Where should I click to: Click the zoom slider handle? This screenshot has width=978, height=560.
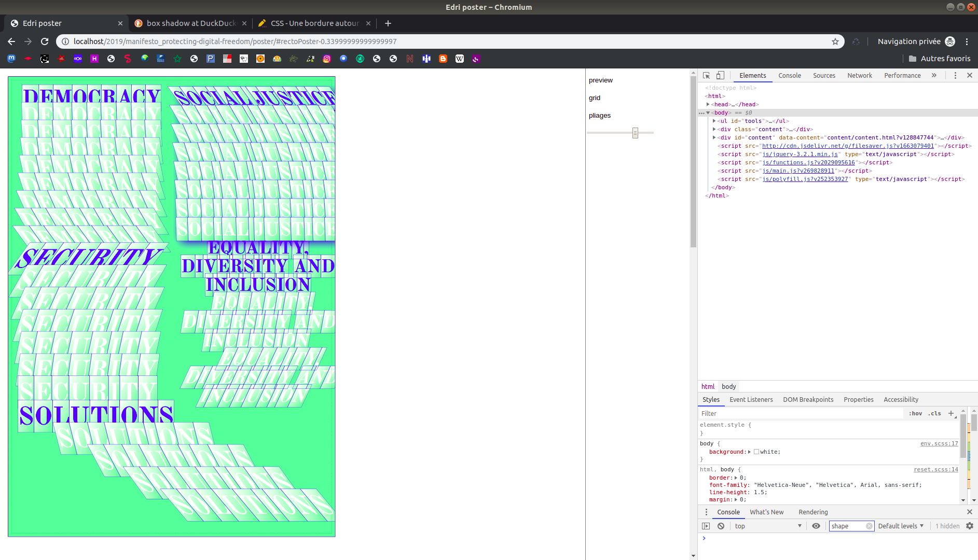pyautogui.click(x=635, y=133)
